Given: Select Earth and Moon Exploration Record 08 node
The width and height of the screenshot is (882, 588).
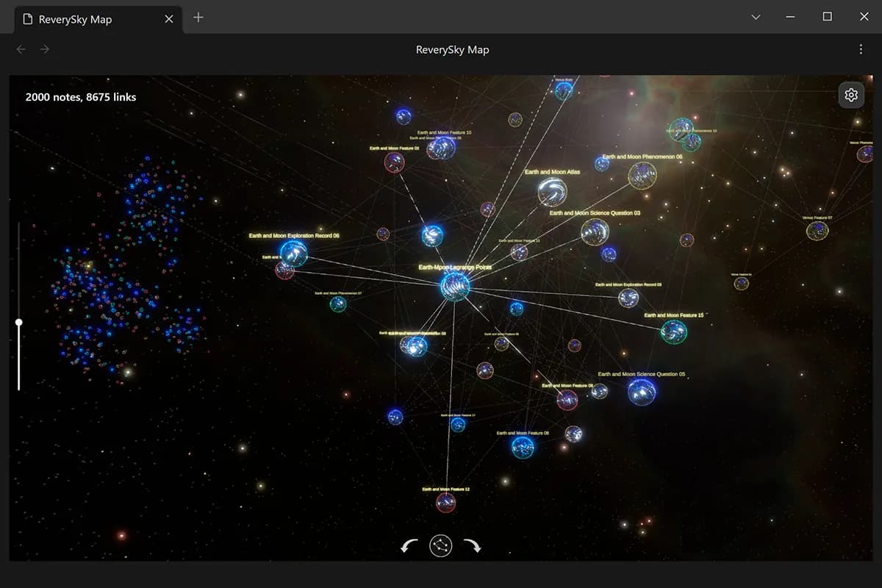Looking at the screenshot, I should 628,298.
